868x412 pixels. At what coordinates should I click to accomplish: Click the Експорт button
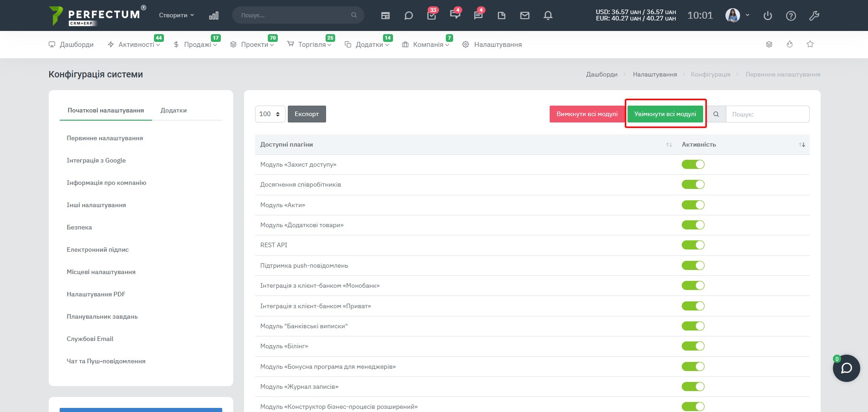[x=306, y=114]
